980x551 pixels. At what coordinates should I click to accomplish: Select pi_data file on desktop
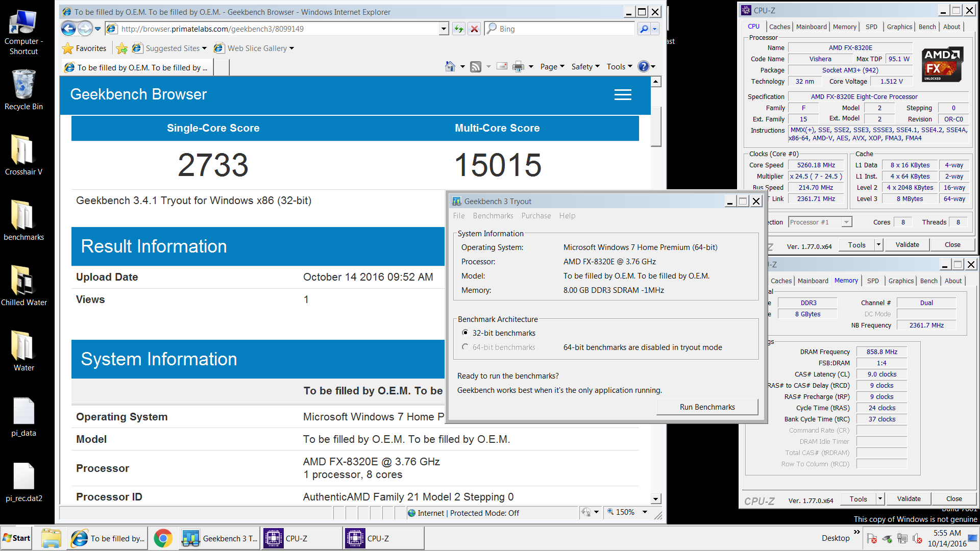(23, 417)
